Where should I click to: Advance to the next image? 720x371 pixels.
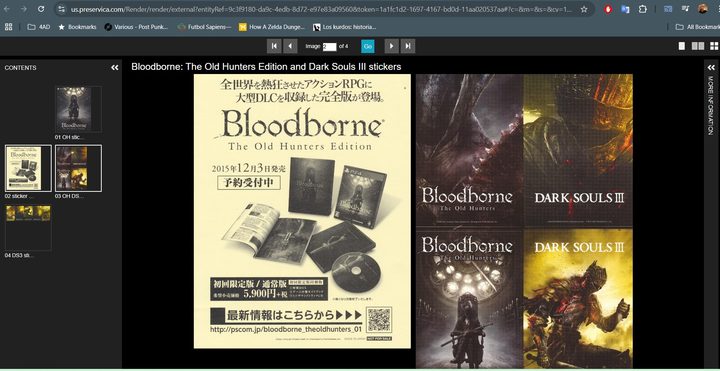391,46
